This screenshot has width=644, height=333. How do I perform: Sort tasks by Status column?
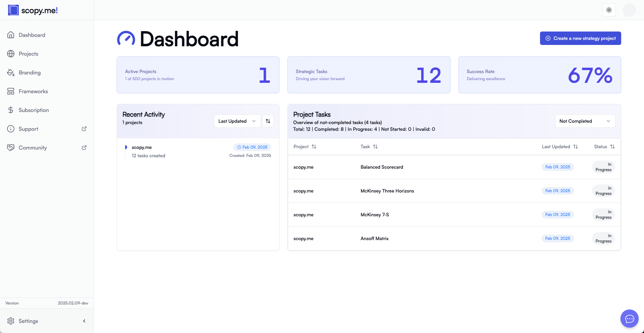(x=612, y=147)
